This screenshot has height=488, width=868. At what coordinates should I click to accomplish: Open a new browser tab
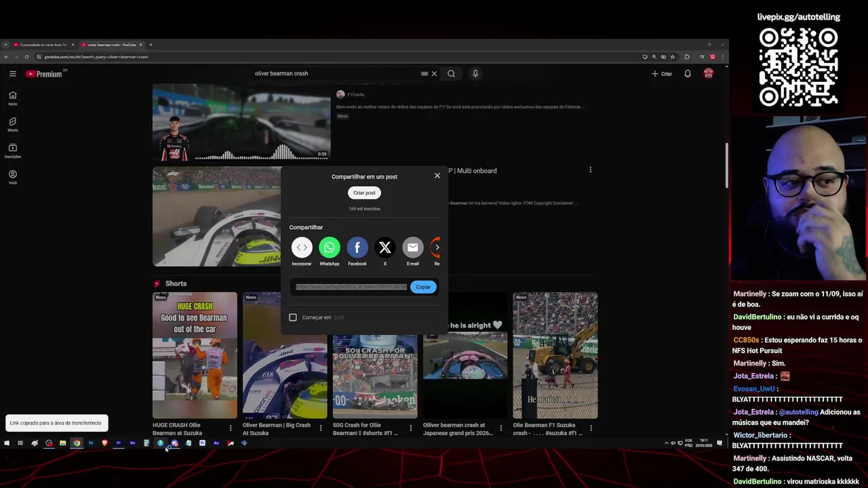pos(151,45)
